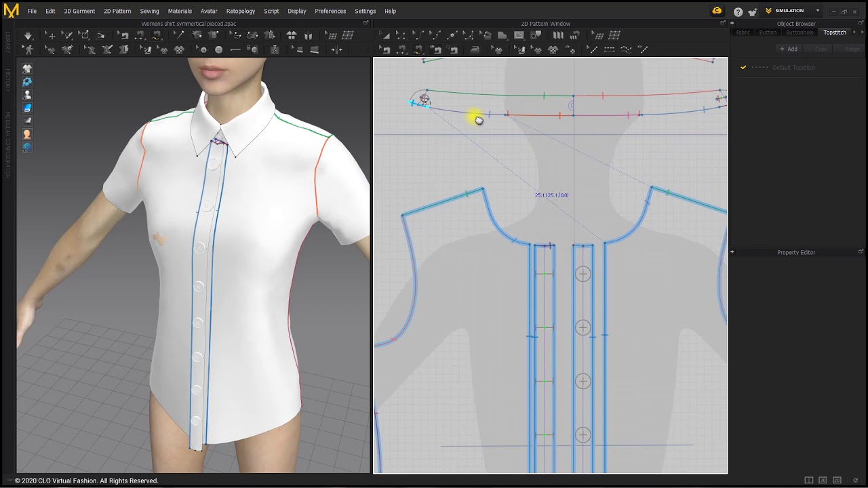Viewport: 868px width, 488px height.
Task: Select the Default Topstitch list item
Action: [x=793, y=67]
